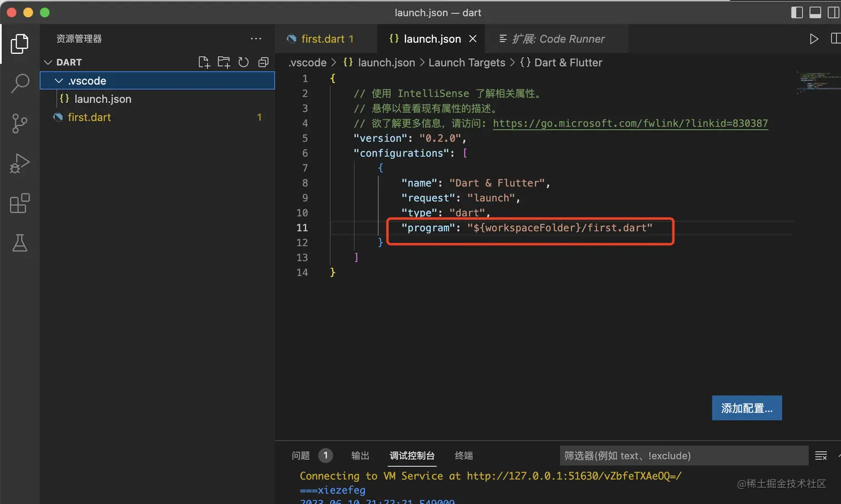Click line number 11 in gutter
Image resolution: width=841 pixels, height=504 pixels.
click(x=302, y=228)
